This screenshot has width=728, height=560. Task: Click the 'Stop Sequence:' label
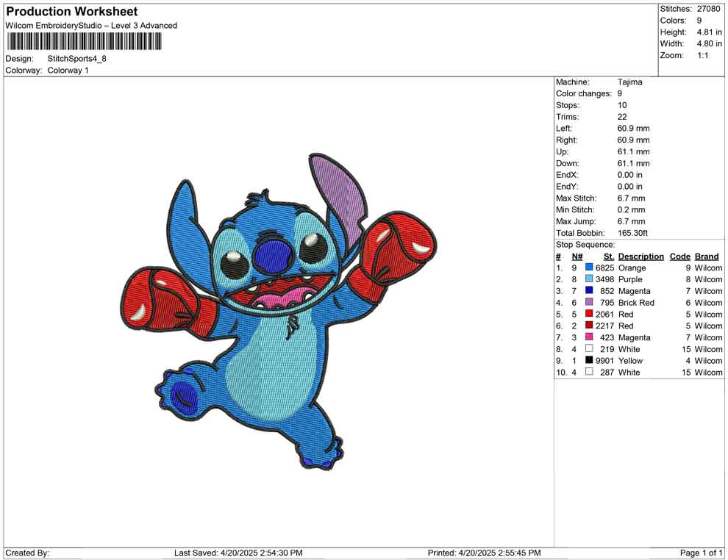(x=585, y=245)
